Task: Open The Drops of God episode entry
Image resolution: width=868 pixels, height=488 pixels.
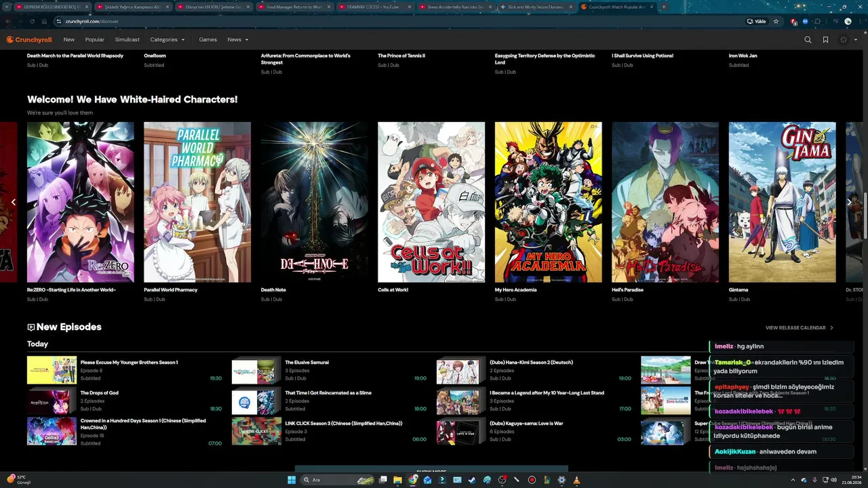Action: pos(125,401)
